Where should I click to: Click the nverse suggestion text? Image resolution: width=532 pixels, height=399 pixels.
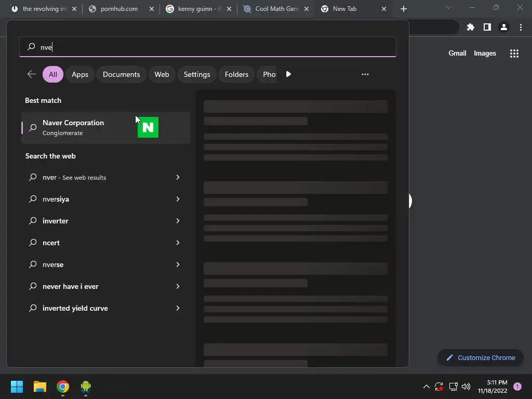[53, 264]
